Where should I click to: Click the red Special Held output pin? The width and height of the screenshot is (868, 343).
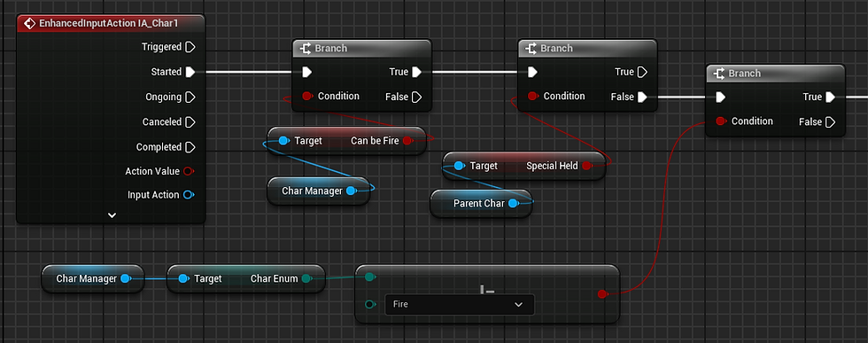coord(586,166)
